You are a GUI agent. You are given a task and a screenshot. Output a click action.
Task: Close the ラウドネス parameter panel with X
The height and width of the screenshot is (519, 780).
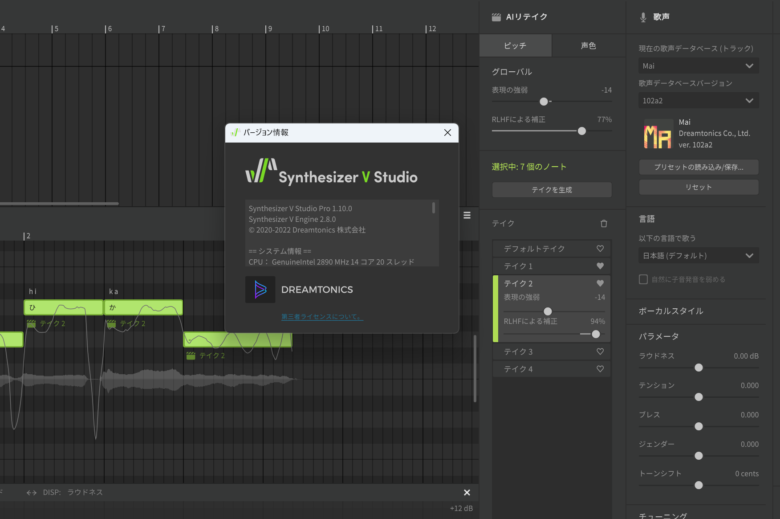tap(466, 492)
